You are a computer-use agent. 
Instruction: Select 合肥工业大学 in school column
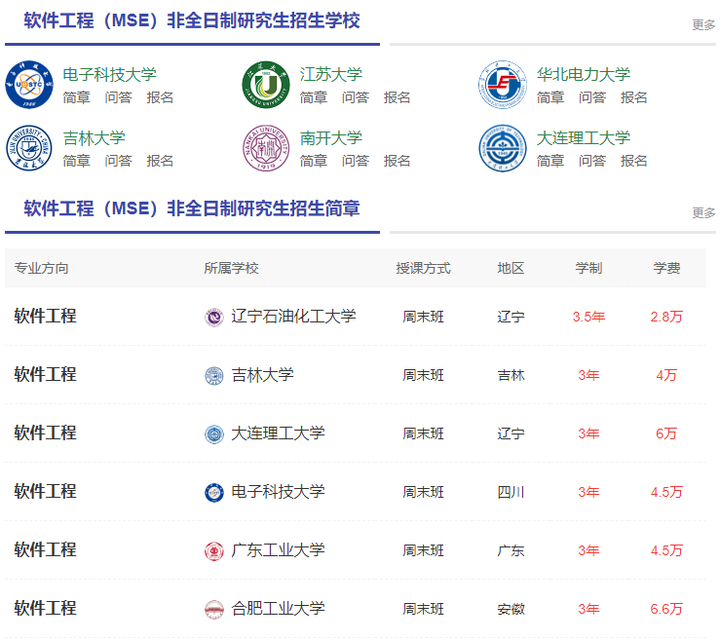click(278, 609)
